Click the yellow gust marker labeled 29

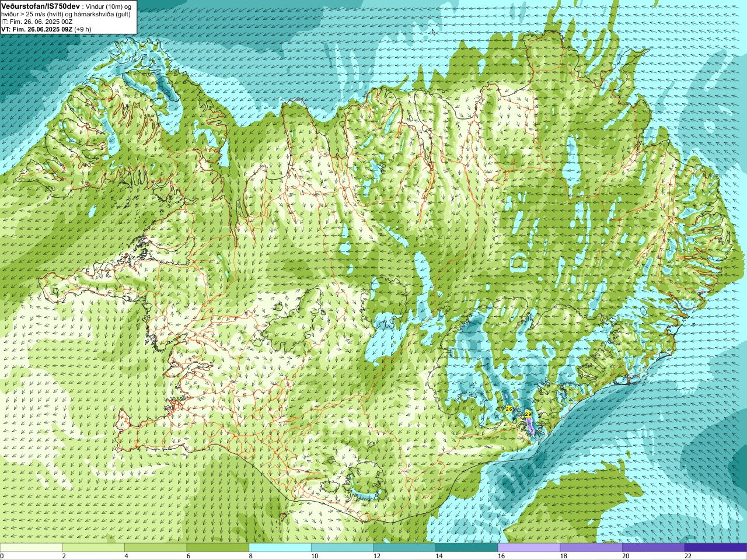pyautogui.click(x=528, y=414)
